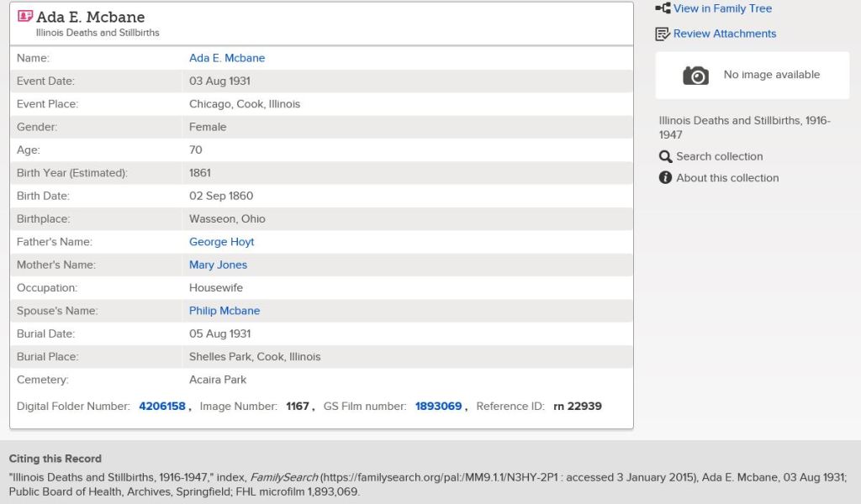This screenshot has height=504, width=861.
Task: Open Review Attachments link
Action: 724,34
